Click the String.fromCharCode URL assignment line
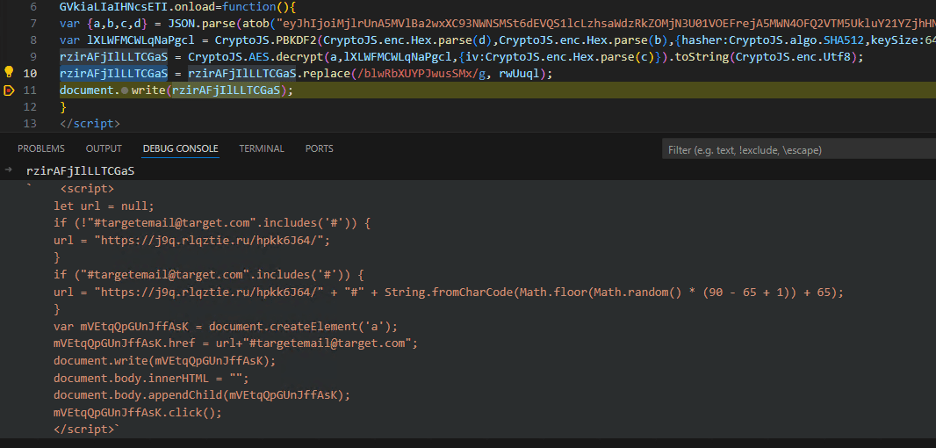Screen dimensions: 936x448 click(x=449, y=292)
